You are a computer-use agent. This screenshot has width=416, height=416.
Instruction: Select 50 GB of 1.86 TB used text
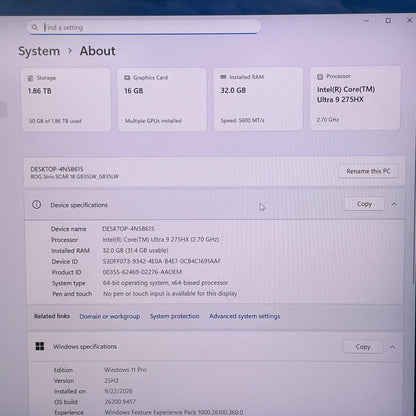tap(55, 121)
